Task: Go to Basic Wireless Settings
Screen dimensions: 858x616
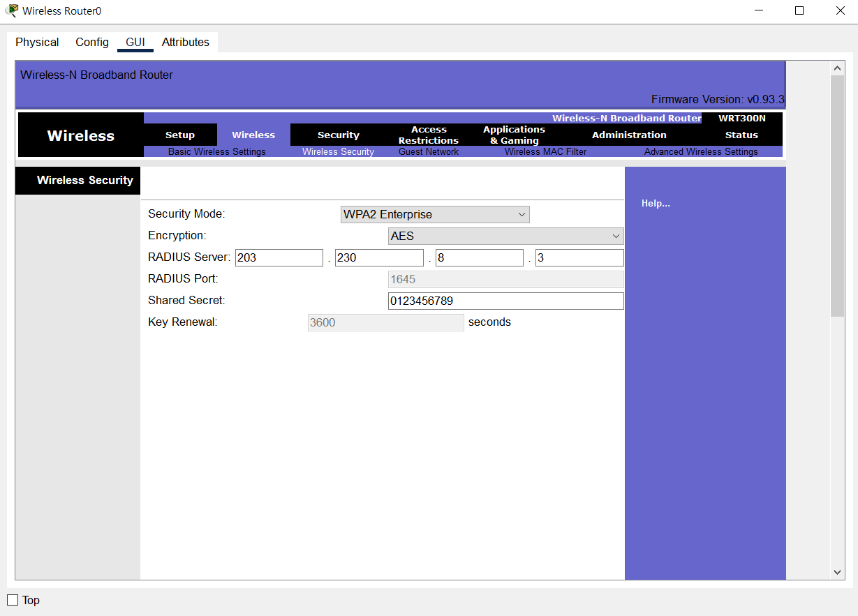Action: pos(217,151)
